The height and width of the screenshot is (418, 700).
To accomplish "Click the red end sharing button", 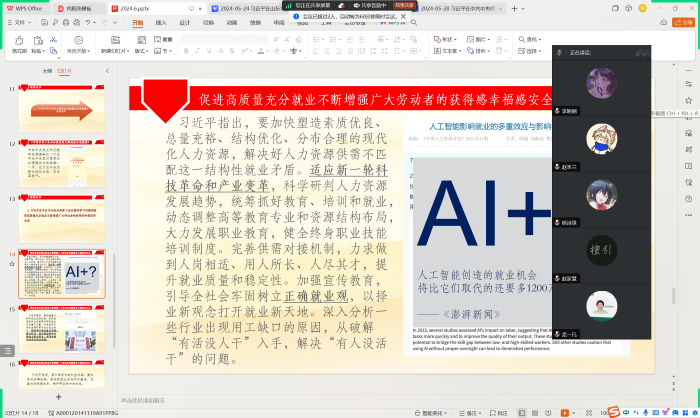I will [x=403, y=5].
